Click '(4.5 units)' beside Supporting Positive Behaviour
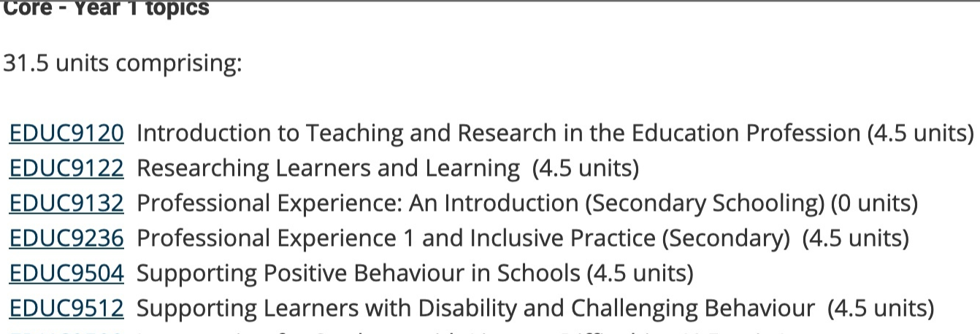The width and height of the screenshot is (980, 334). 640,273
